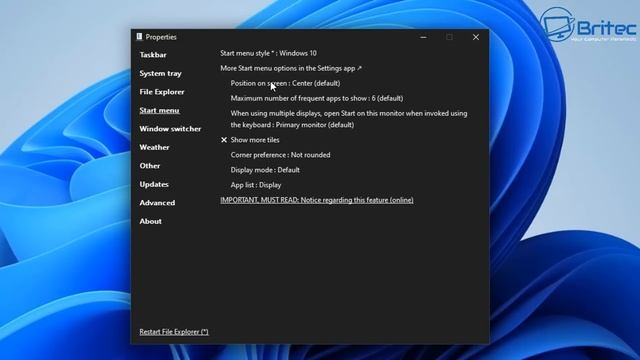Open the Taskbar settings section
The width and height of the screenshot is (640, 360).
(153, 55)
